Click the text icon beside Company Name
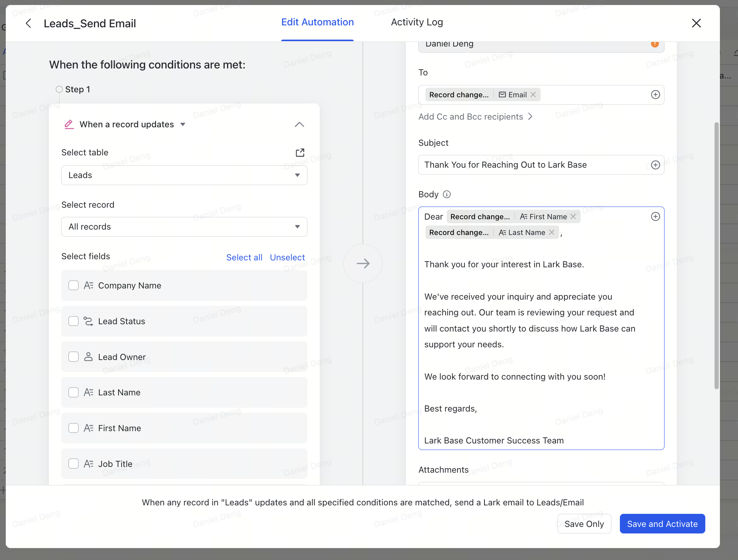 pos(88,285)
